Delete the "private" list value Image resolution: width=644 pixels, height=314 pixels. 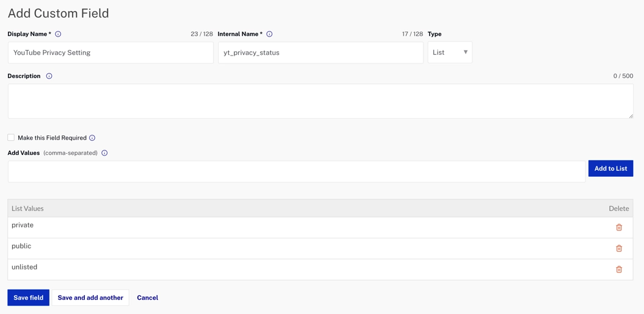[618, 227]
